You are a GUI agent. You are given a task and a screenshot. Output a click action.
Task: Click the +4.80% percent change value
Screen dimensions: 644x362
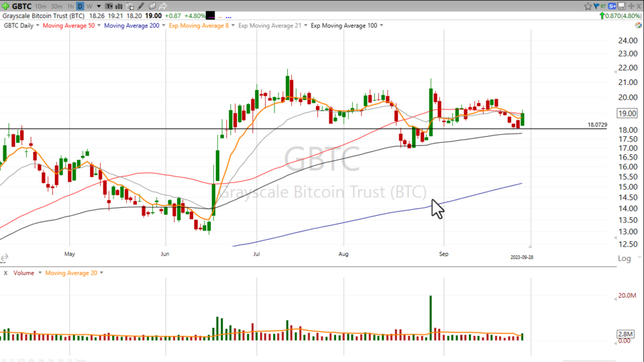(x=195, y=16)
